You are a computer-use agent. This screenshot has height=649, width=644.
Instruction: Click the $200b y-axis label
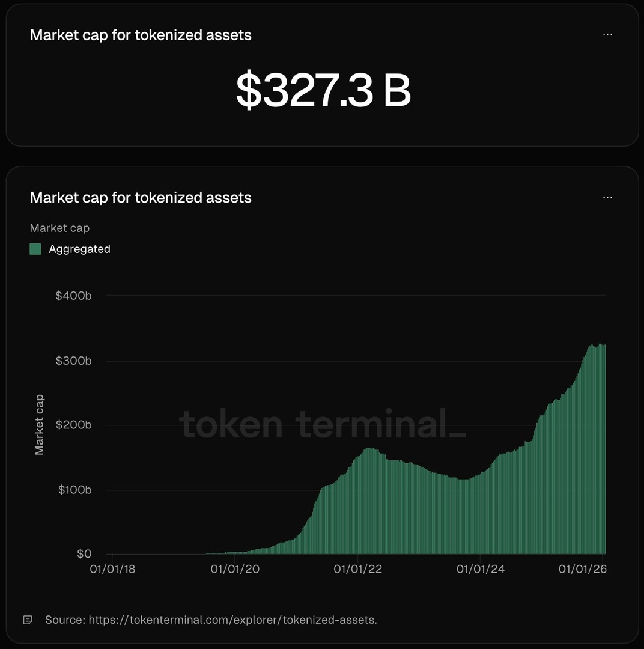tap(73, 425)
